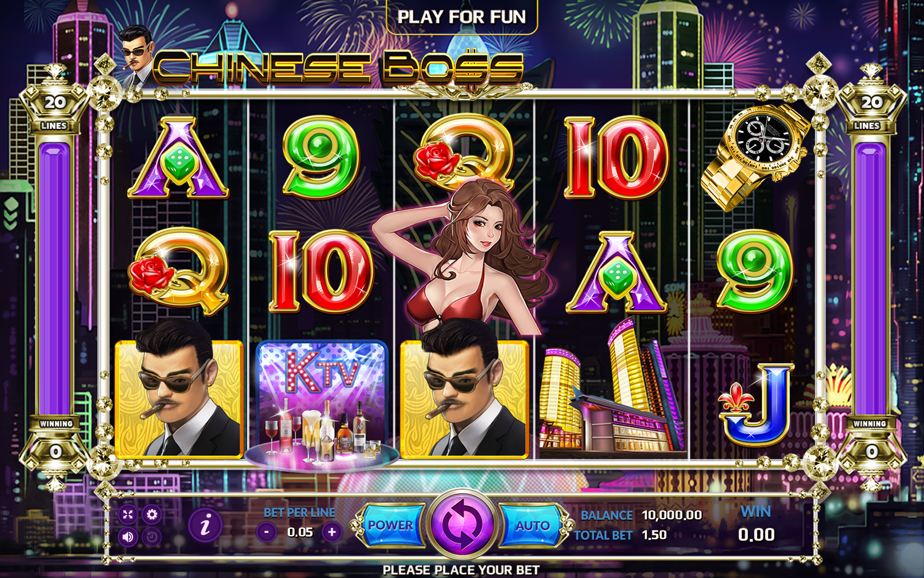Toggle fullscreen mode with the arrows icon
Image resolution: width=924 pixels, height=578 pixels.
coord(128,515)
